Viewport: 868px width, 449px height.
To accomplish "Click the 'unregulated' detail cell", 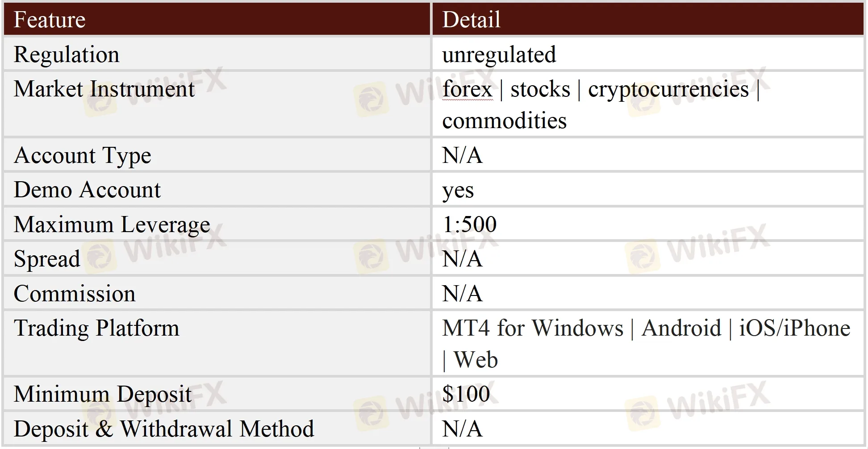I will (499, 55).
